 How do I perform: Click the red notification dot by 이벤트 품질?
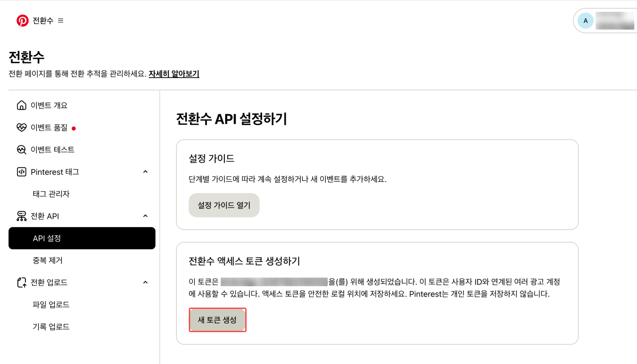click(74, 128)
